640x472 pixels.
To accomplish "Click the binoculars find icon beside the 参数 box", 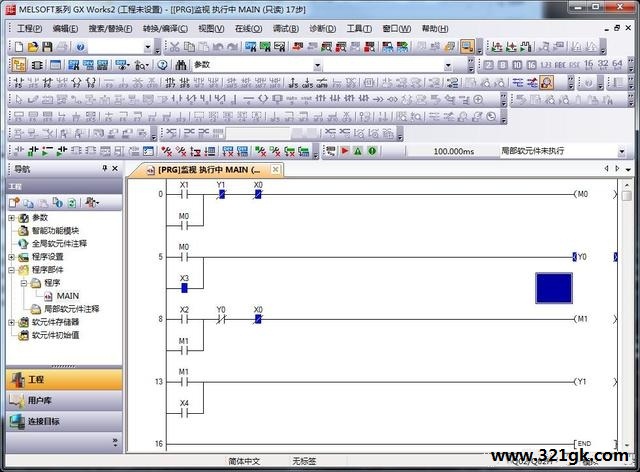I will tap(181, 65).
